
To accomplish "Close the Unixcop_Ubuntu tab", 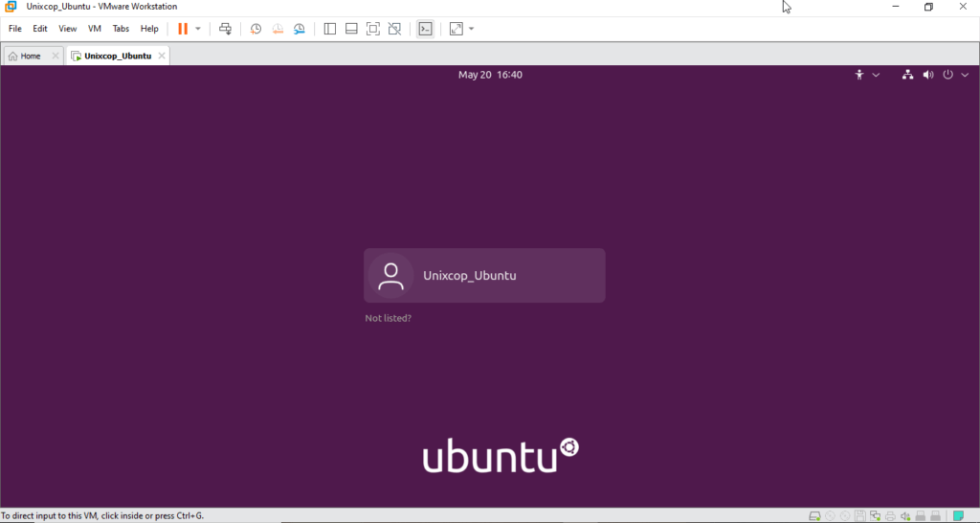I will pyautogui.click(x=161, y=56).
